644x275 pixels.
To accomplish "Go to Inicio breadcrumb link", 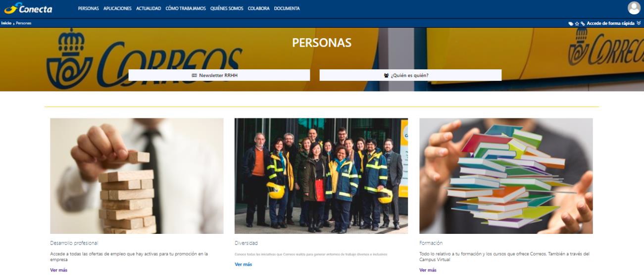I will pos(5,23).
